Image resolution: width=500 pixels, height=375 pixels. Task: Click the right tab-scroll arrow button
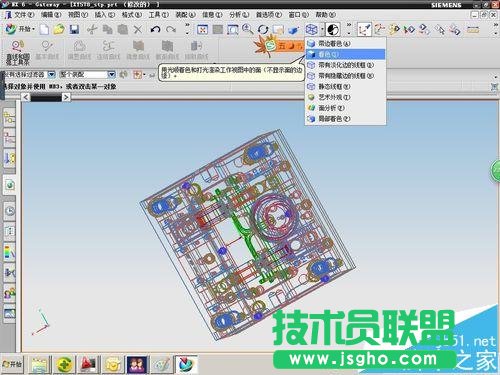(66, 97)
